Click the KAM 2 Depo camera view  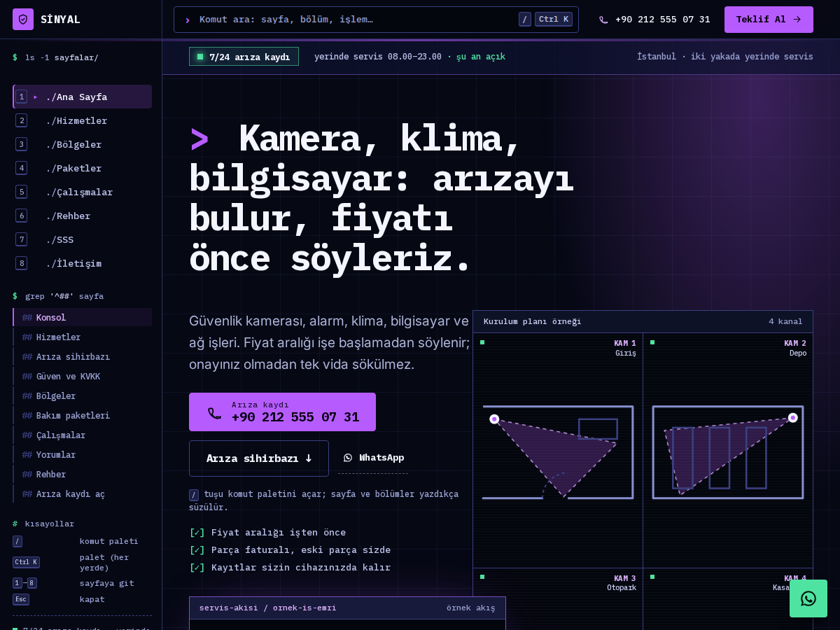click(x=728, y=450)
